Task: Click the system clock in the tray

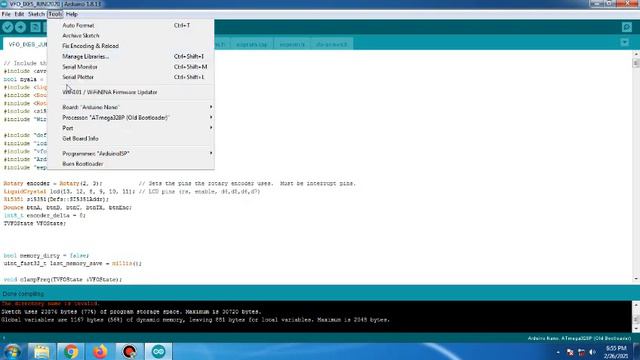Action: click(616, 352)
